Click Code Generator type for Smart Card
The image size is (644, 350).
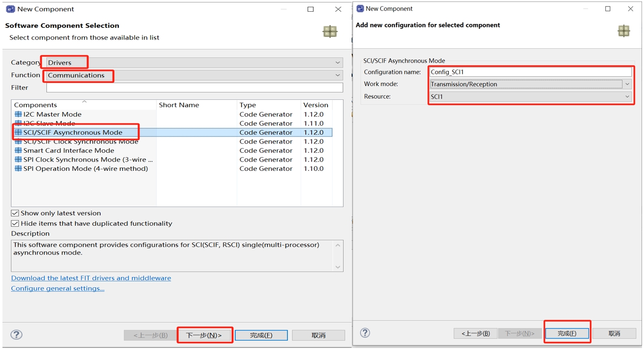(266, 150)
